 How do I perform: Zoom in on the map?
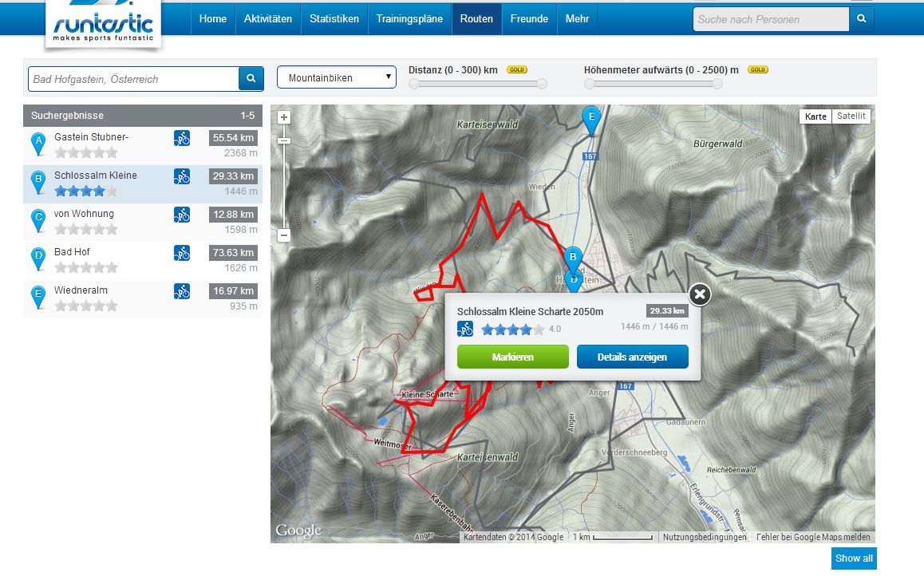tap(284, 117)
